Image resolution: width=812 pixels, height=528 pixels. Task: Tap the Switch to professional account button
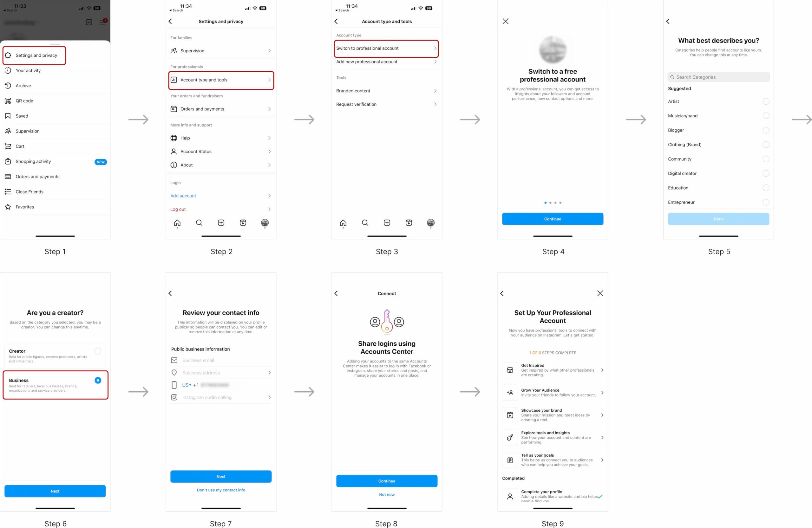[x=386, y=48]
